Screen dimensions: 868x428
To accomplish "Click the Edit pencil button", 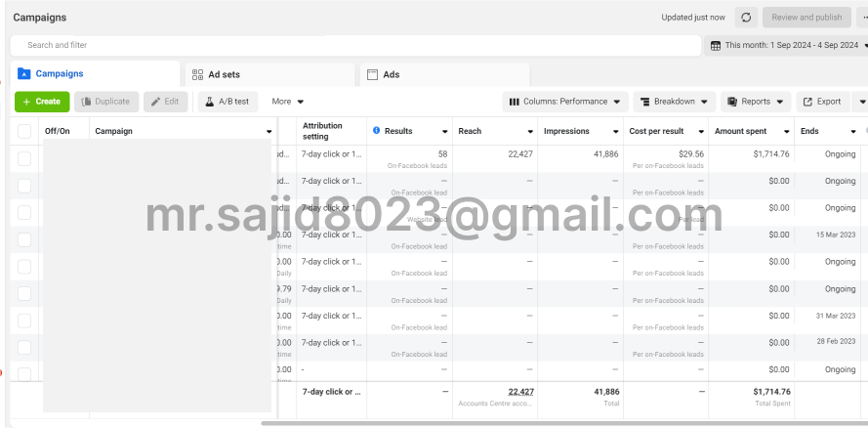I will click(x=165, y=102).
